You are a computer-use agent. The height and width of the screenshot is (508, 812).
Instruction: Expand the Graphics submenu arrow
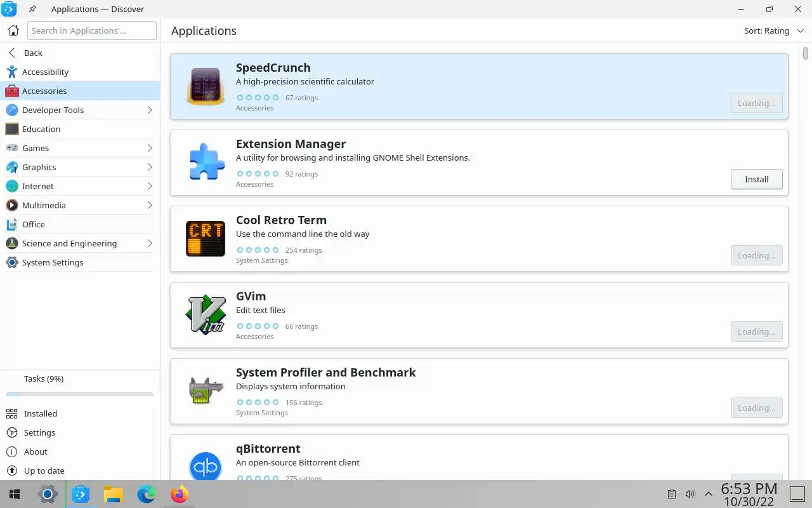tap(150, 167)
